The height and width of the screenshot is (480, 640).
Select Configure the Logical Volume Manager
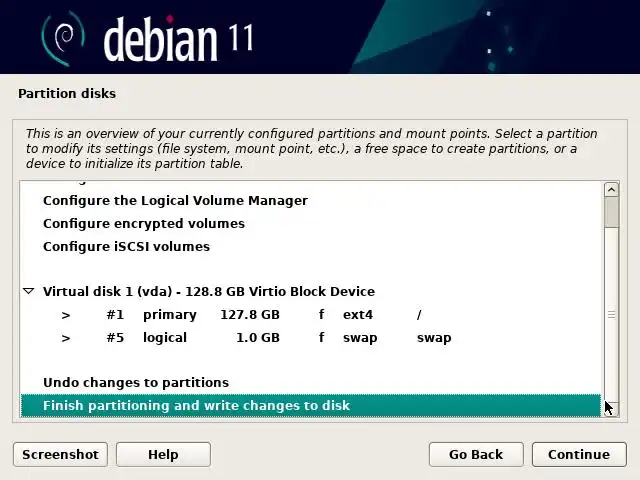311,201
